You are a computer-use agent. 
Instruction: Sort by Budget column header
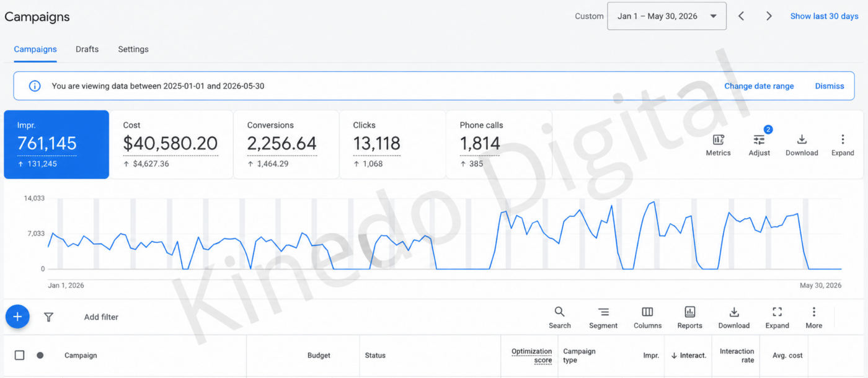(319, 356)
